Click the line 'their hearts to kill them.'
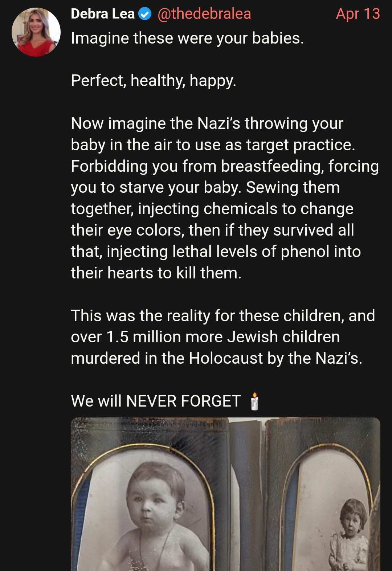392x571 pixels. 156,273
